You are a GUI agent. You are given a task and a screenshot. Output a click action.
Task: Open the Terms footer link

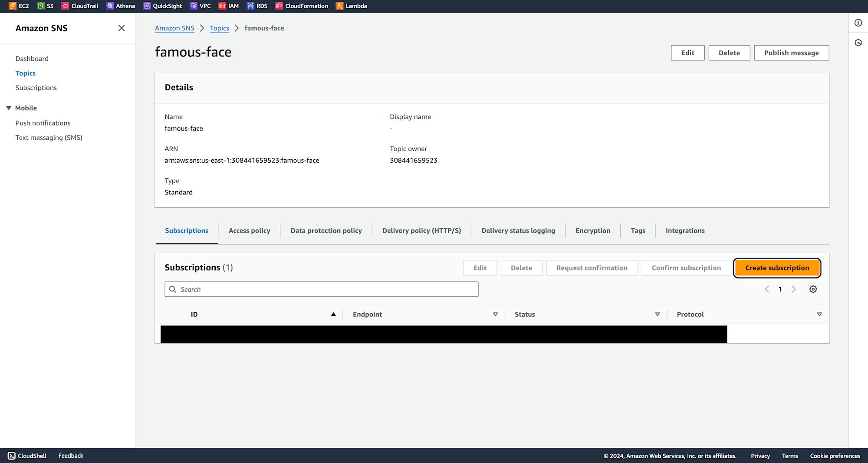click(790, 456)
